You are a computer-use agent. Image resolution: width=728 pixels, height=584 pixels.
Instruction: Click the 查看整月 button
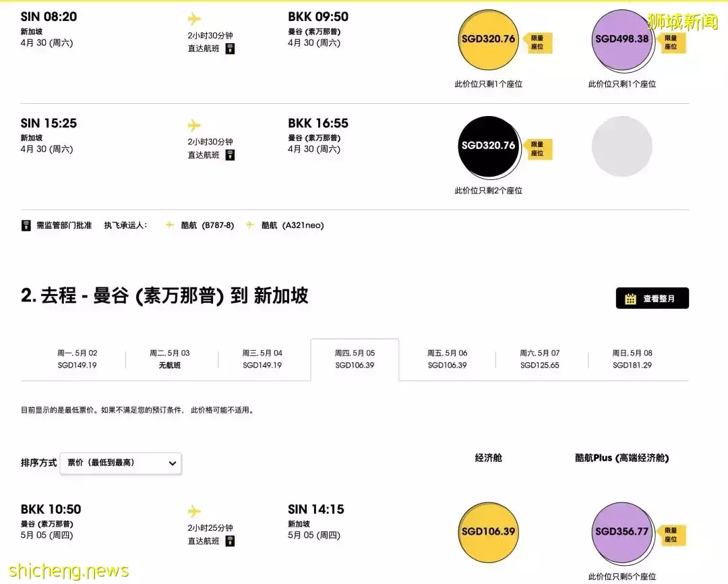coord(652,298)
